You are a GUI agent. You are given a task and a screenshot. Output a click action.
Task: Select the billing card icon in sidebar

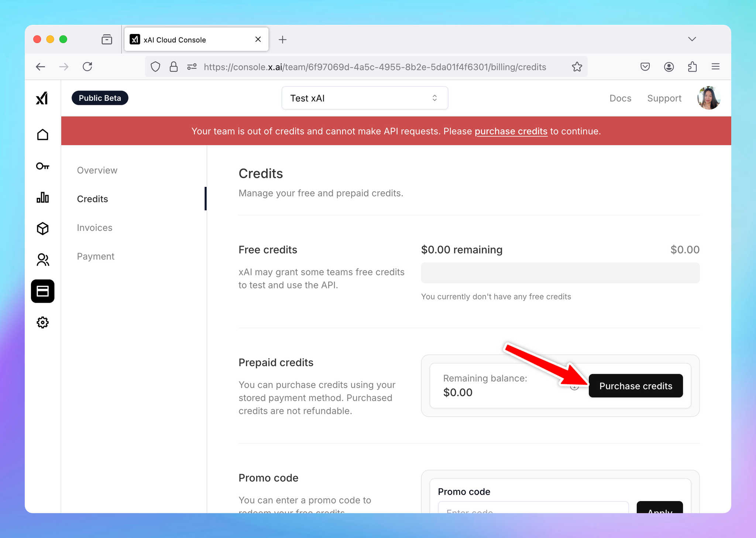pos(42,291)
